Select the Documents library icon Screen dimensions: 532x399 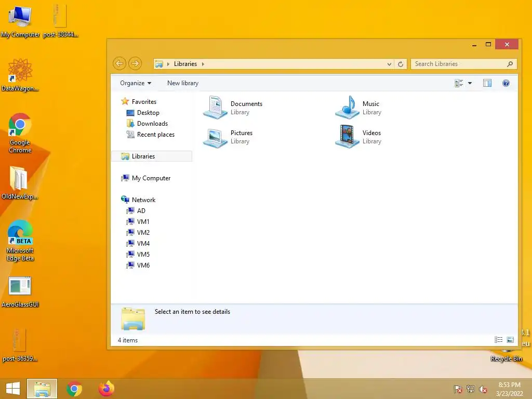(x=215, y=107)
